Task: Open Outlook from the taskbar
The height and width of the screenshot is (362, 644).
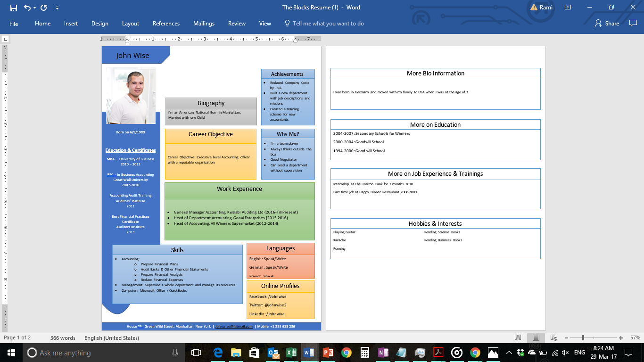Action: [272, 353]
